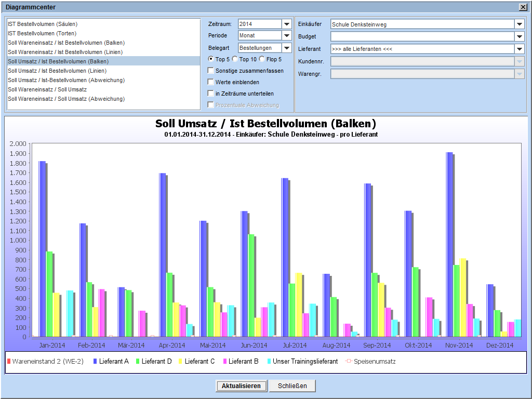
Task: Select the Flop 5 radio button
Action: point(262,59)
